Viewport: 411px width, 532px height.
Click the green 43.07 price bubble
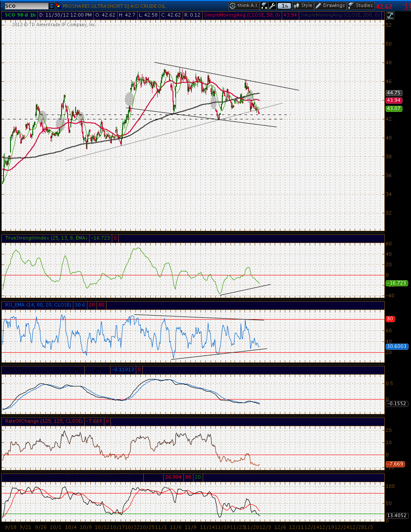click(394, 108)
